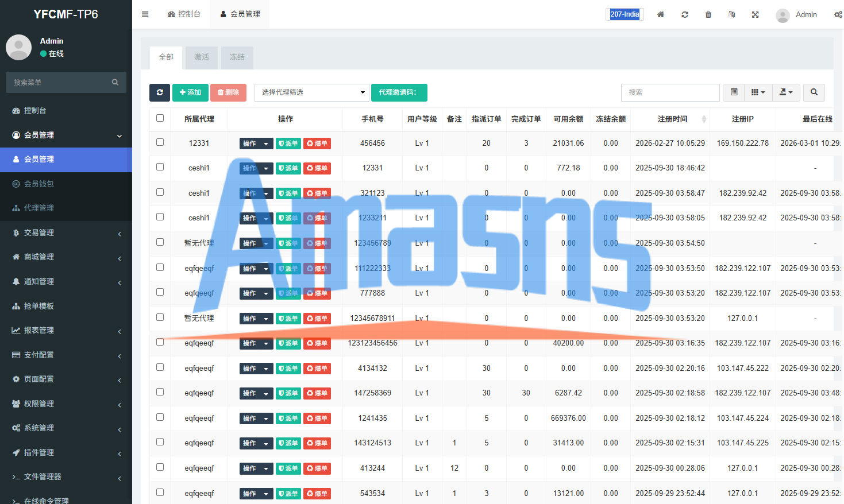844x504 pixels.
Task: Focus the 搜索 input above the table
Action: click(x=670, y=92)
